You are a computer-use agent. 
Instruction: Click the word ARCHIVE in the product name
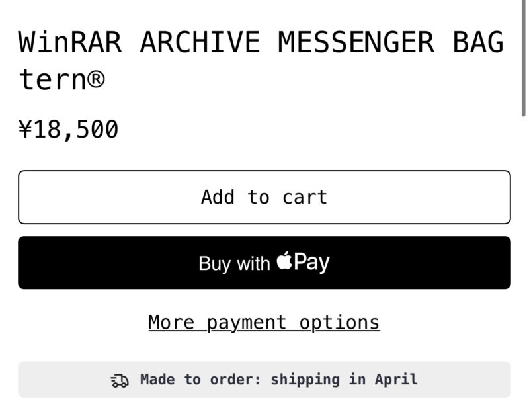tap(200, 42)
